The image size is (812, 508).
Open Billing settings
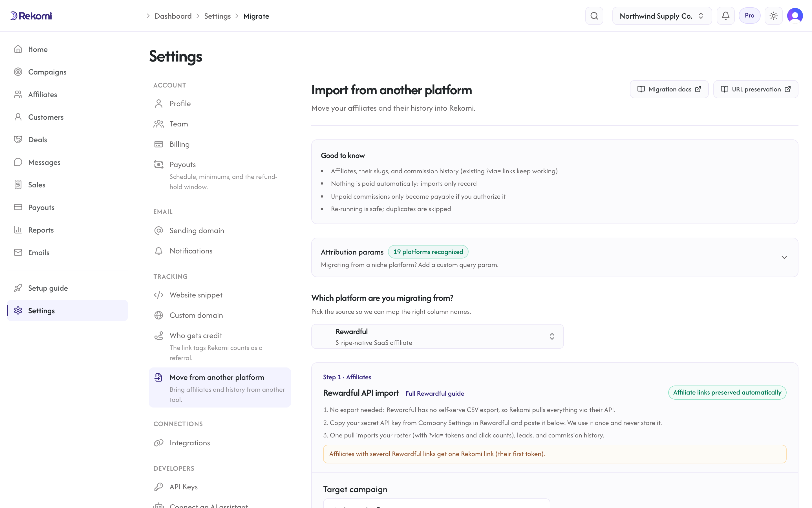220,144
